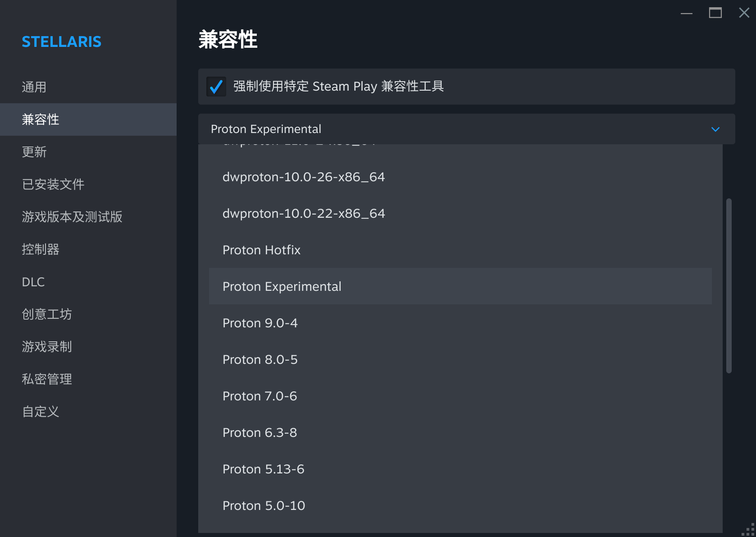The width and height of the screenshot is (756, 537).
Task: Go to 游戏录制 tab
Action: pos(88,347)
